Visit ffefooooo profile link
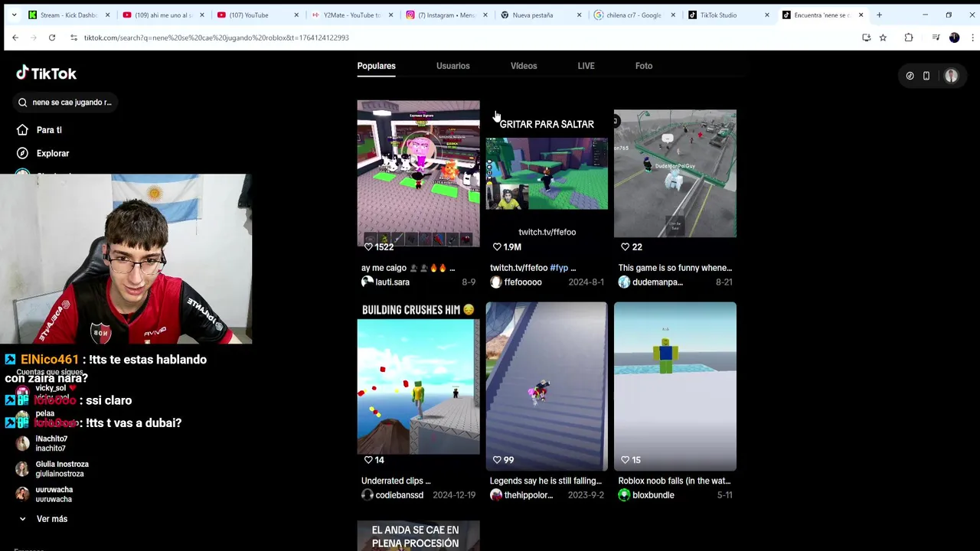Viewport: 980px width, 551px height. click(523, 282)
